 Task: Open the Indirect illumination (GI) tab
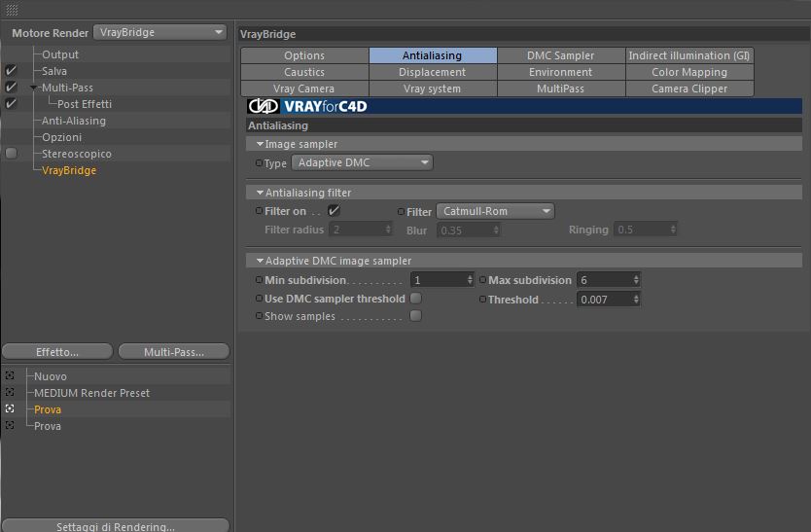pos(689,55)
